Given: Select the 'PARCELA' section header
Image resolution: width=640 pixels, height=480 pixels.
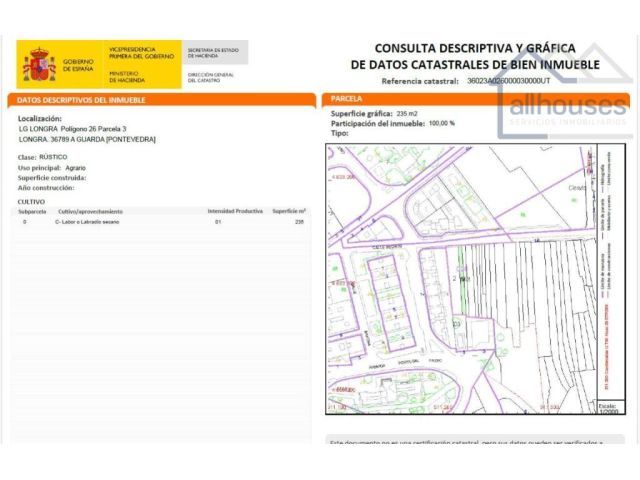Looking at the screenshot, I should tap(346, 99).
